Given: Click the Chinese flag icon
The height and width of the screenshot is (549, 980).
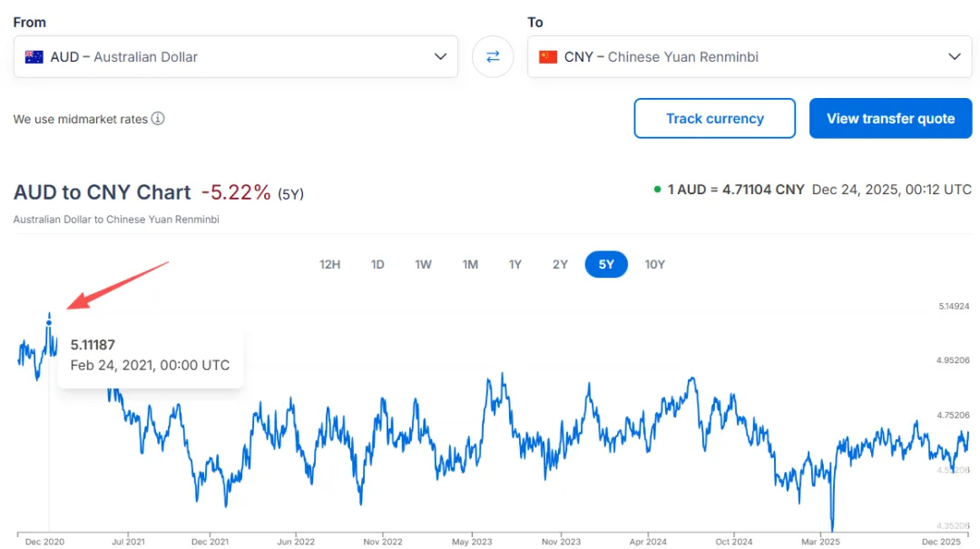Looking at the screenshot, I should [548, 56].
